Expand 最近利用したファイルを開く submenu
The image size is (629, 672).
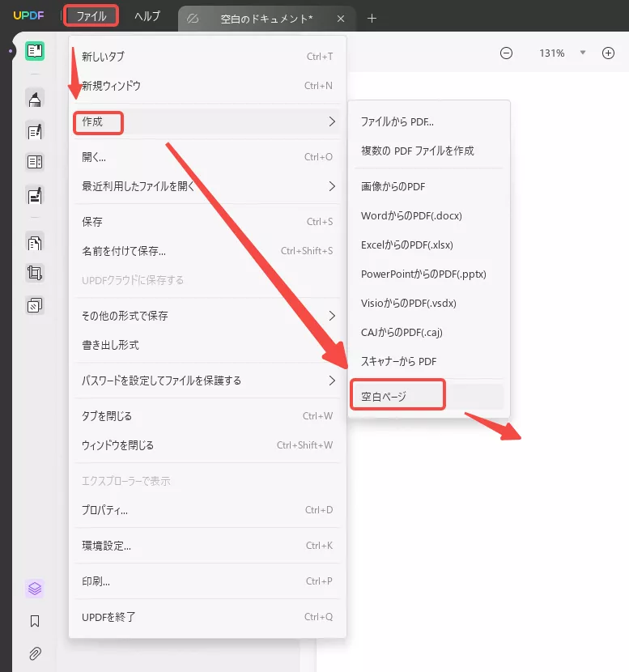click(332, 186)
